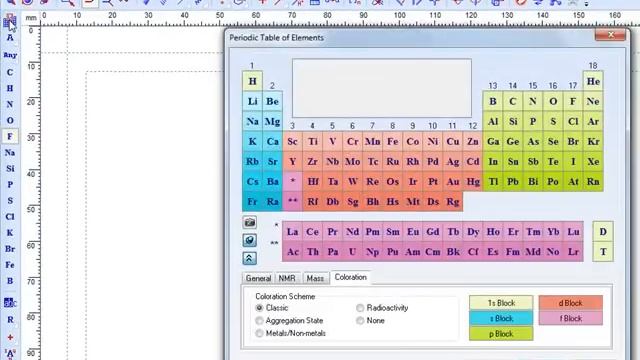Close the Periodic Table of Elements dialog
Screen dimensions: 640x360
(x=611, y=35)
